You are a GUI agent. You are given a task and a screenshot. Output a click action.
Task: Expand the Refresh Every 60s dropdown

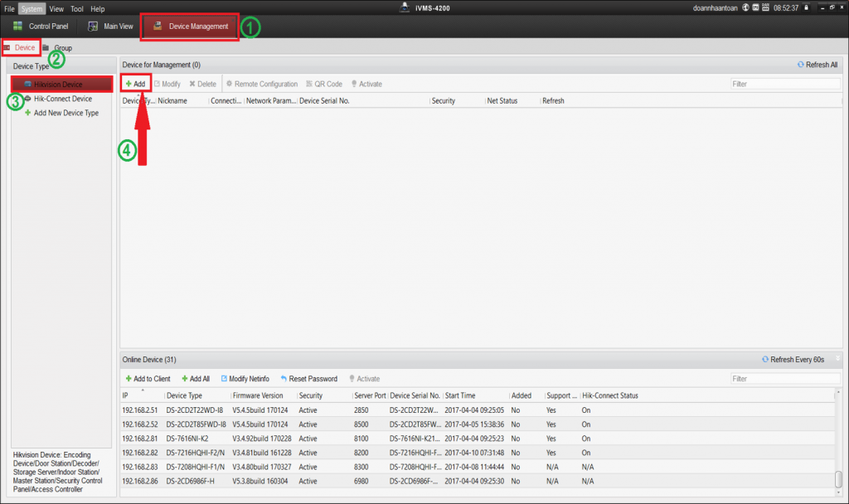[837, 360]
